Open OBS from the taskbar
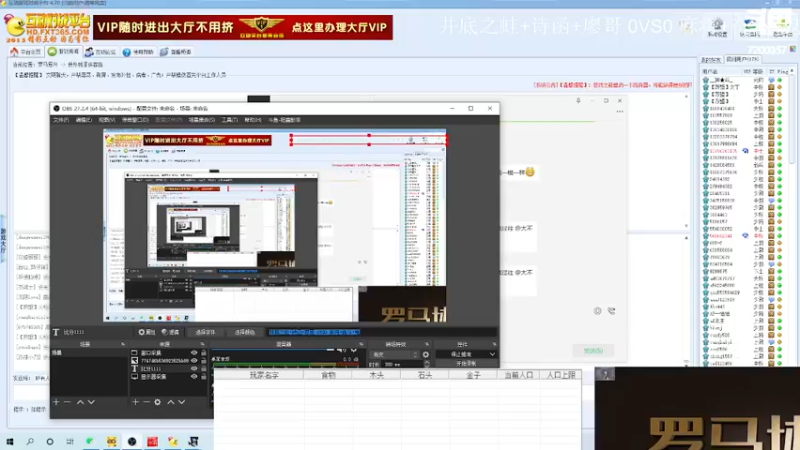Screen dimensions: 800x450 pos(132,441)
